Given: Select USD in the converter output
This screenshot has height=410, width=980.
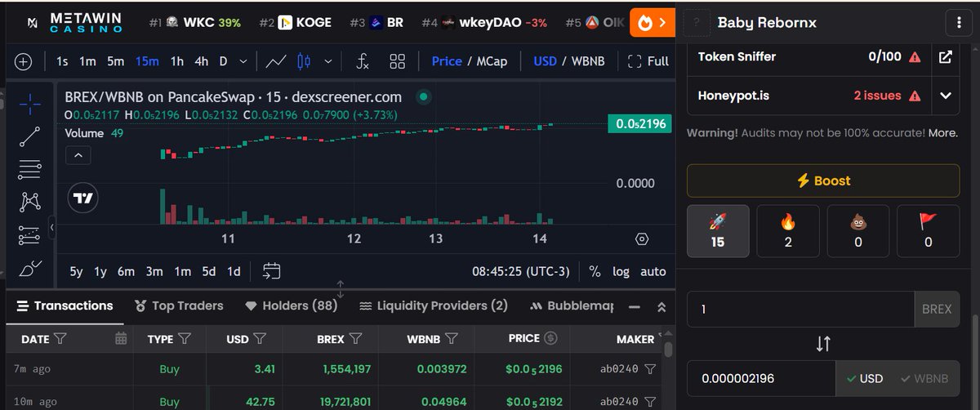Looking at the screenshot, I should (x=865, y=379).
